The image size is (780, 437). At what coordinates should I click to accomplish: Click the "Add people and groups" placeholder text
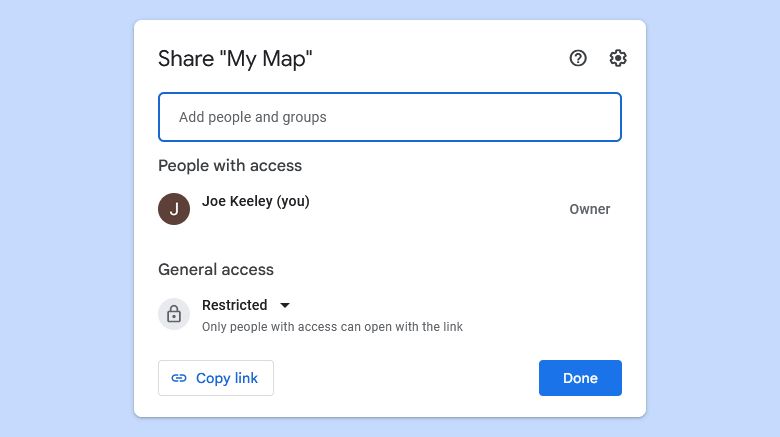pyautogui.click(x=253, y=117)
